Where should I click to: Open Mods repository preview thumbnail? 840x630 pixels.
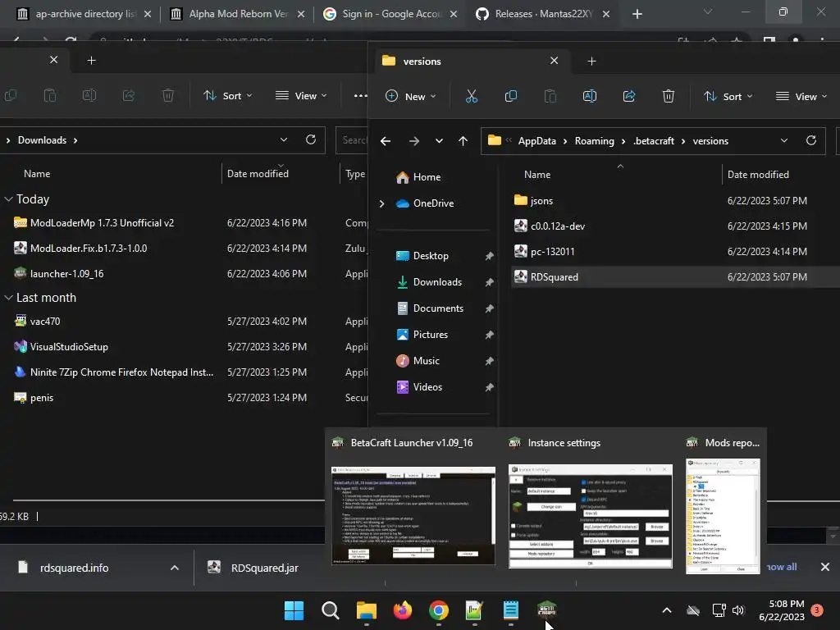click(723, 516)
